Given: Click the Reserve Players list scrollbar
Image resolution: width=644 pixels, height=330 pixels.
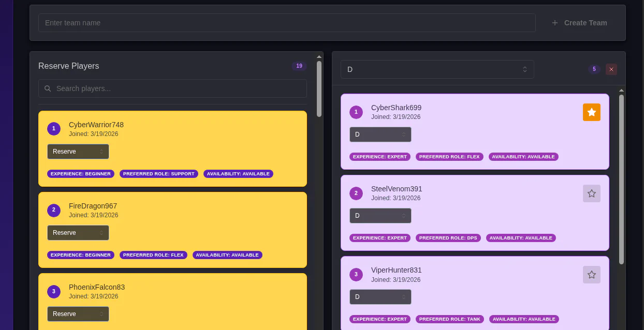Looking at the screenshot, I should (x=319, y=89).
